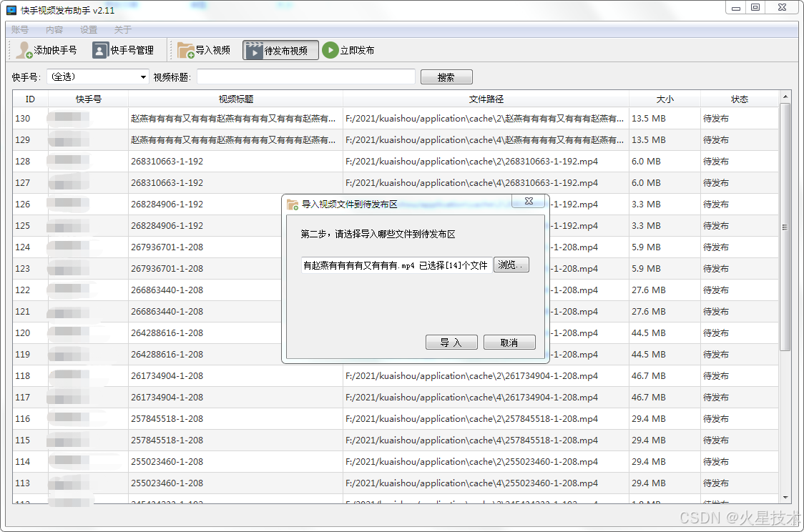The height and width of the screenshot is (532, 804).
Task: Sort by 文件路径 column header
Action: coord(486,99)
